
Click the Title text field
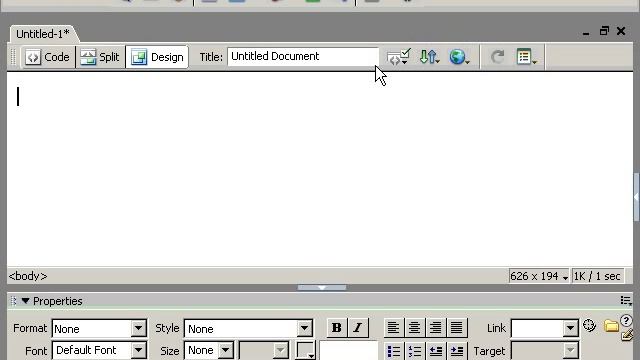pyautogui.click(x=303, y=56)
